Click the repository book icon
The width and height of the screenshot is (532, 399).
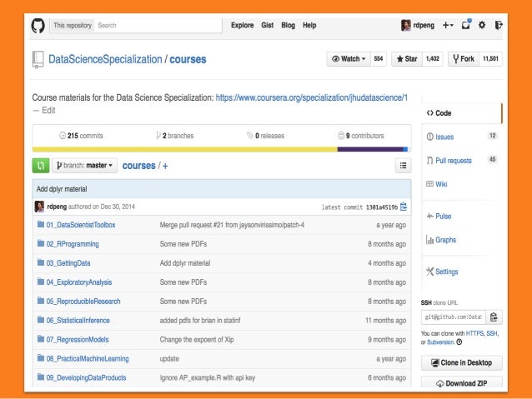[x=38, y=60]
